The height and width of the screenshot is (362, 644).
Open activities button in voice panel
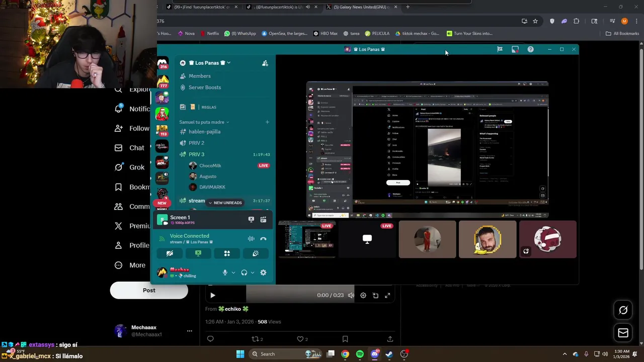[x=227, y=253]
